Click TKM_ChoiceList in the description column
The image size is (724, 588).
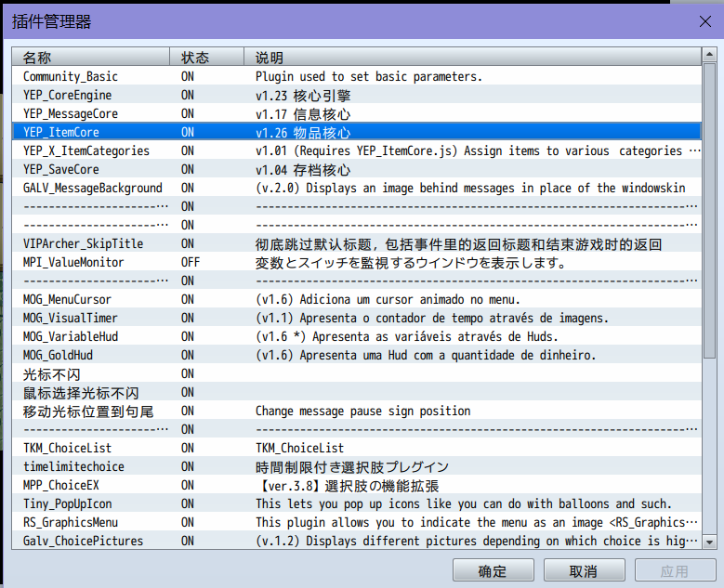[299, 448]
